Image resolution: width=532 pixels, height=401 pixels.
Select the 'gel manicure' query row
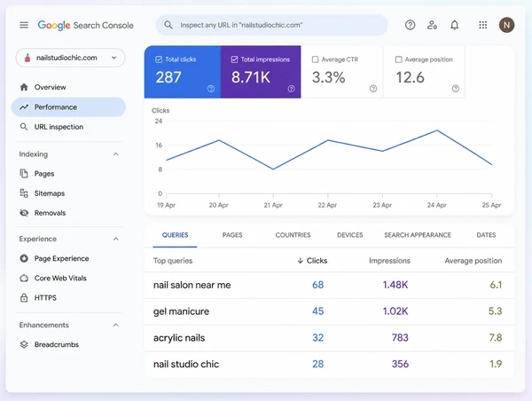point(329,311)
